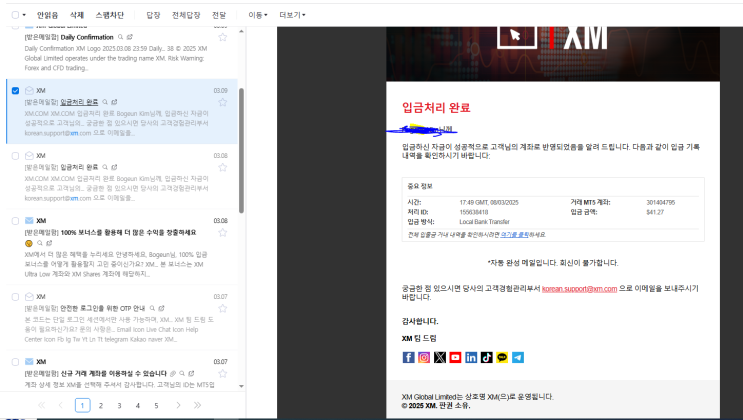Uncheck the 03.09 입금처리 완료 email checkbox
This screenshot has width=743, height=420.
point(15,90)
